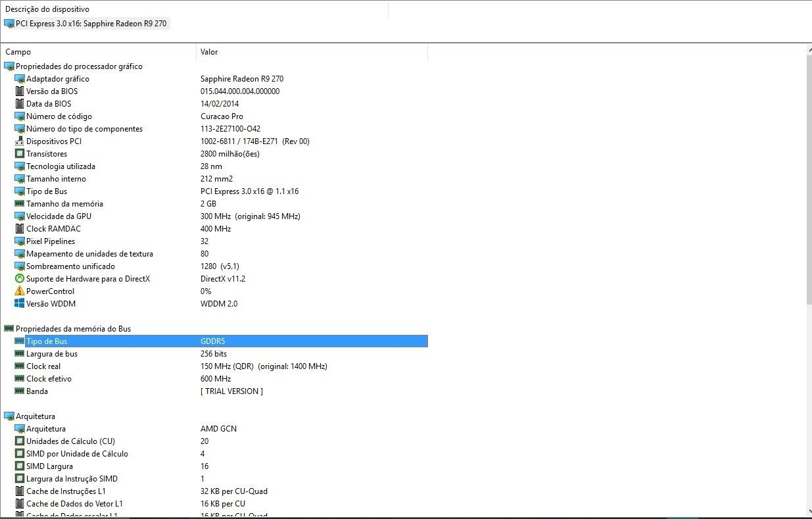Image resolution: width=812 pixels, height=519 pixels.
Task: Click the Adaptador gráfico row icon
Action: coord(20,79)
